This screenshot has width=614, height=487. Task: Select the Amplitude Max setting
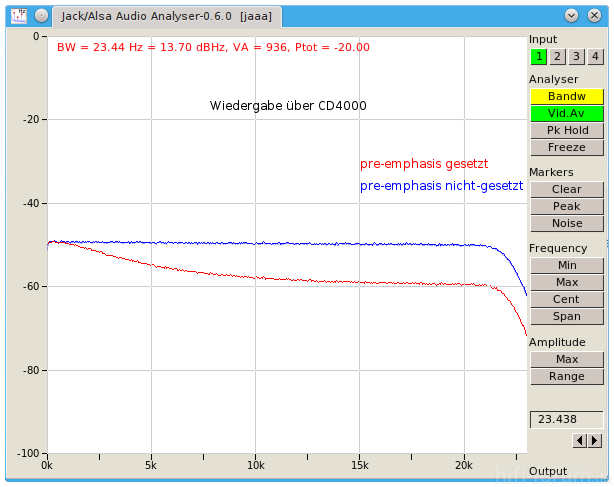[x=567, y=359]
